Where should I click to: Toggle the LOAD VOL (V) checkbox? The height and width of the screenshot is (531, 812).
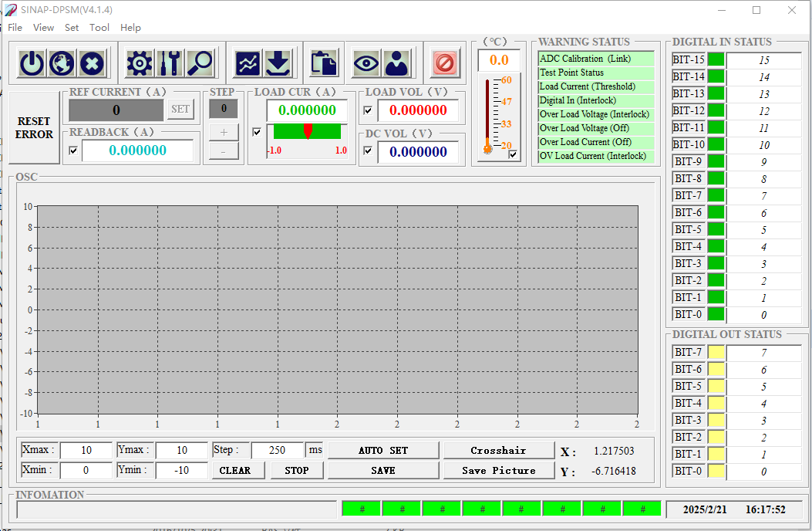pyautogui.click(x=368, y=110)
